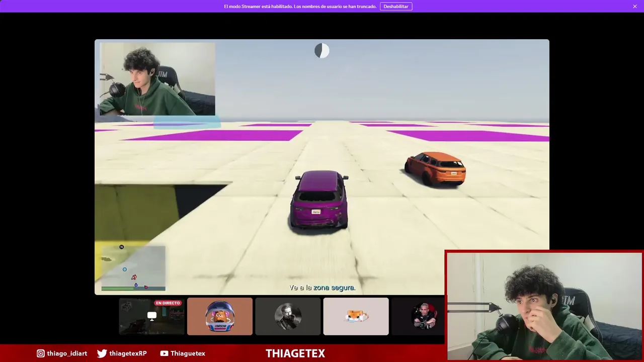Viewport: 644px width, 362px height.
Task: Click the Thiaguetex YouTube channel name
Action: 188,353
